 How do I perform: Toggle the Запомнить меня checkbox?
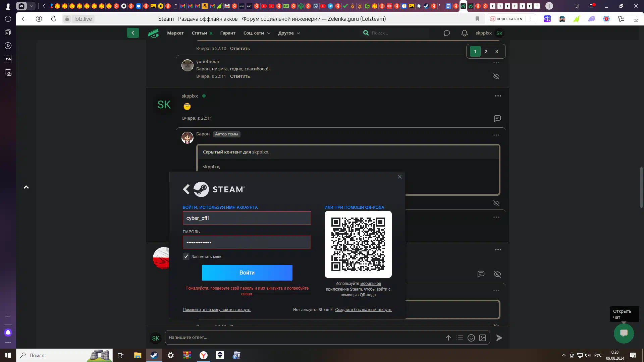(x=186, y=256)
